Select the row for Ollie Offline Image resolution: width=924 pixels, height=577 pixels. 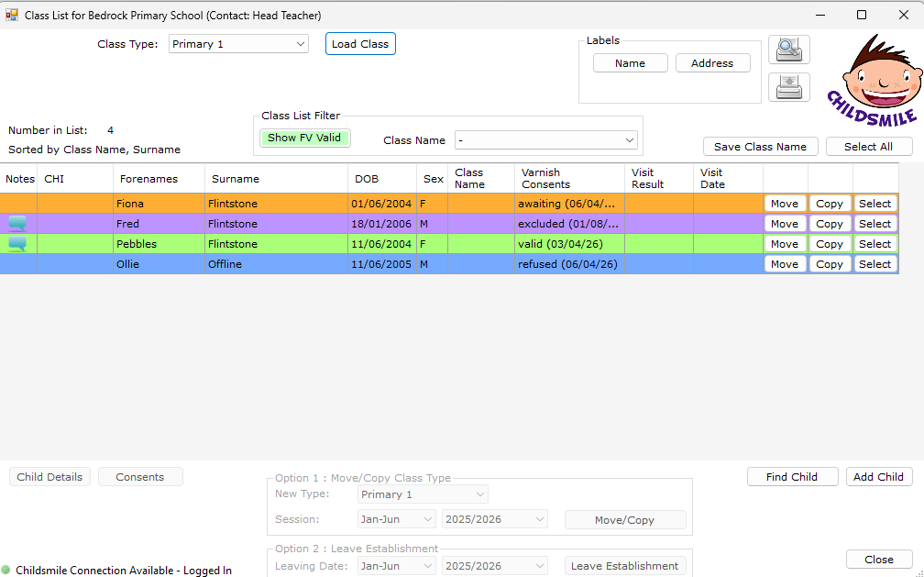click(874, 264)
